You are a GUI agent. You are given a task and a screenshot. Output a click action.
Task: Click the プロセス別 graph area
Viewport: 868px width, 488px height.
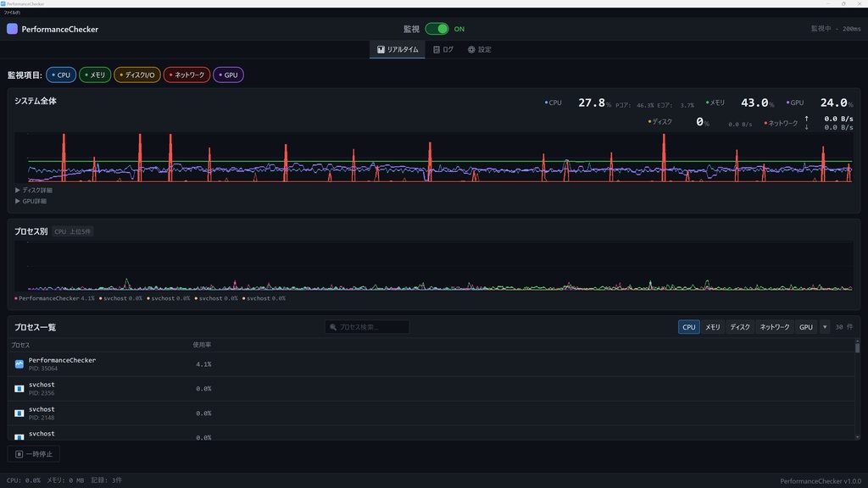[x=433, y=265]
